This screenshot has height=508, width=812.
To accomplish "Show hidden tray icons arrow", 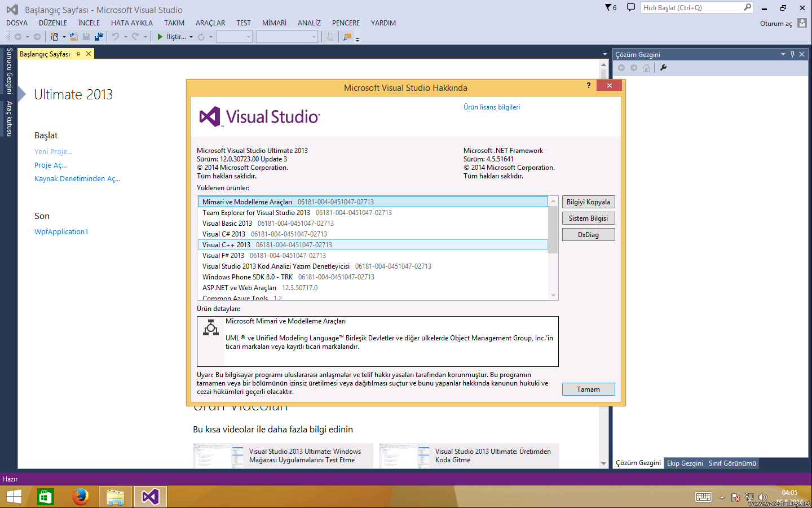I will 722,497.
